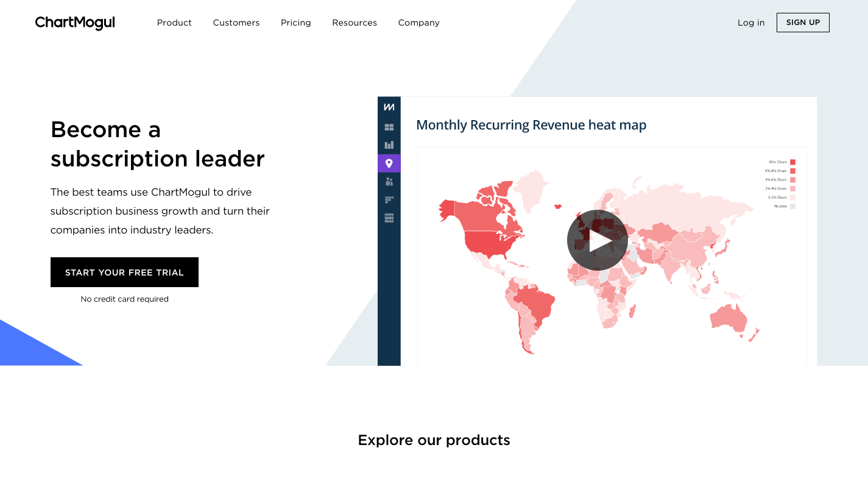Select the dashboard grid icon in sidebar
The image size is (868, 481).
coord(389,127)
